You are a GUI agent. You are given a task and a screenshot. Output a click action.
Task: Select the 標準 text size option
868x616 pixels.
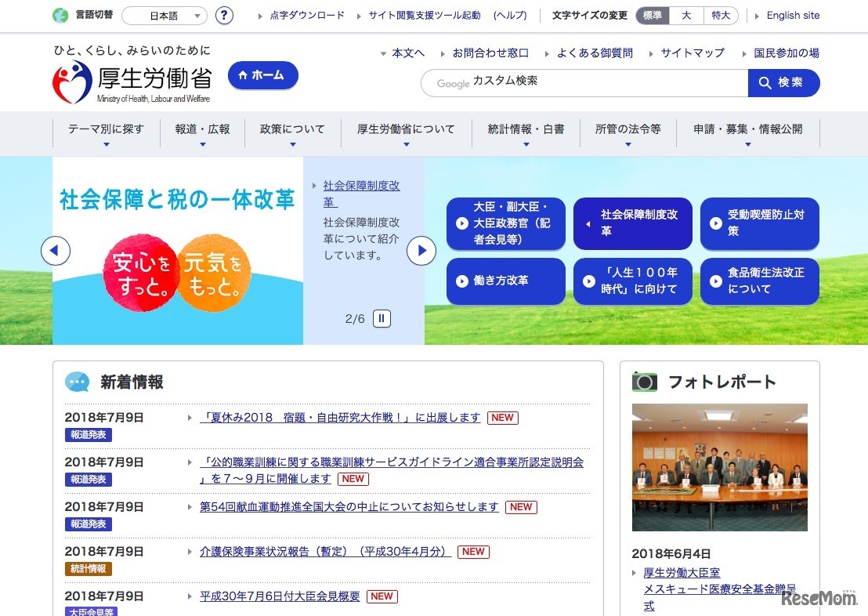pyautogui.click(x=652, y=15)
